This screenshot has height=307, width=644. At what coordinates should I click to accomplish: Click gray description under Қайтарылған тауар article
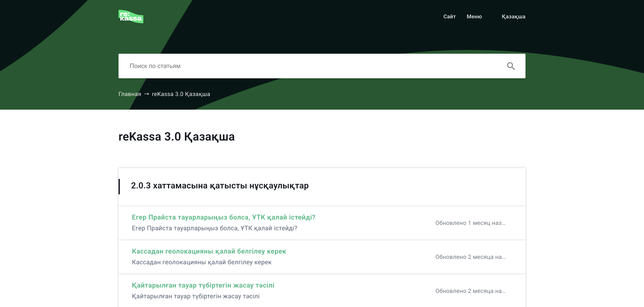(195, 296)
